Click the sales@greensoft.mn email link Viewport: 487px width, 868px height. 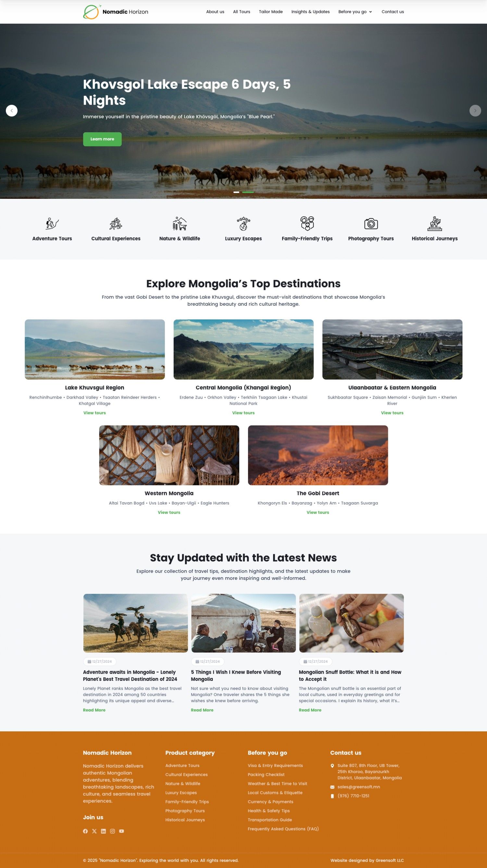click(x=358, y=787)
